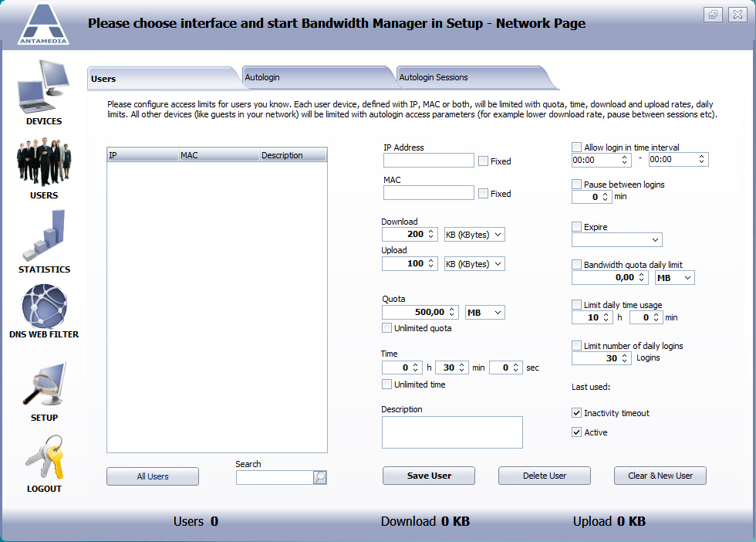Open Setup via magnifier icon
756x542 pixels.
(44, 384)
